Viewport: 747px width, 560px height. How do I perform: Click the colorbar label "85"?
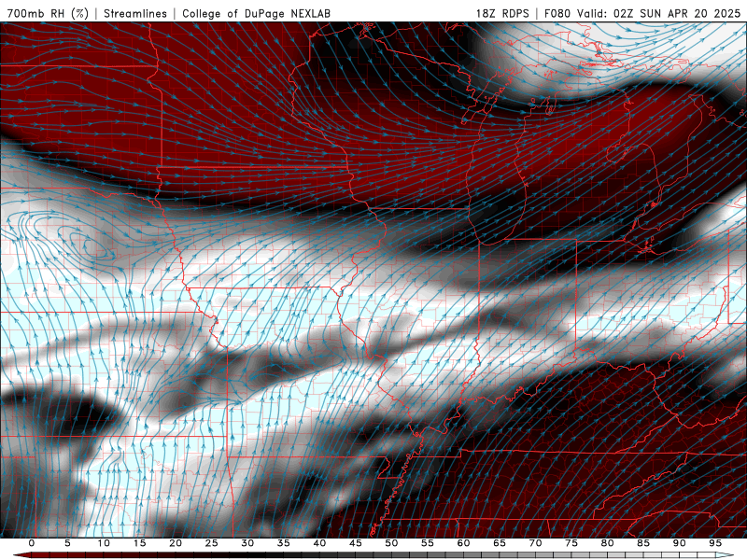coord(643,543)
